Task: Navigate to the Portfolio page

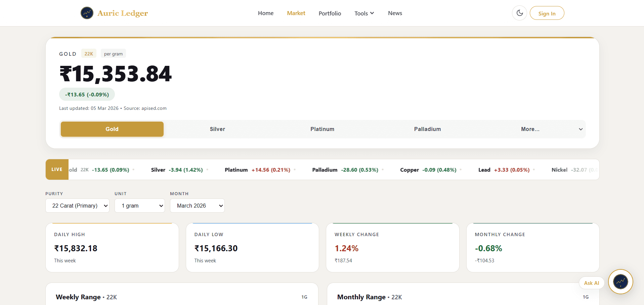Action: click(330, 13)
